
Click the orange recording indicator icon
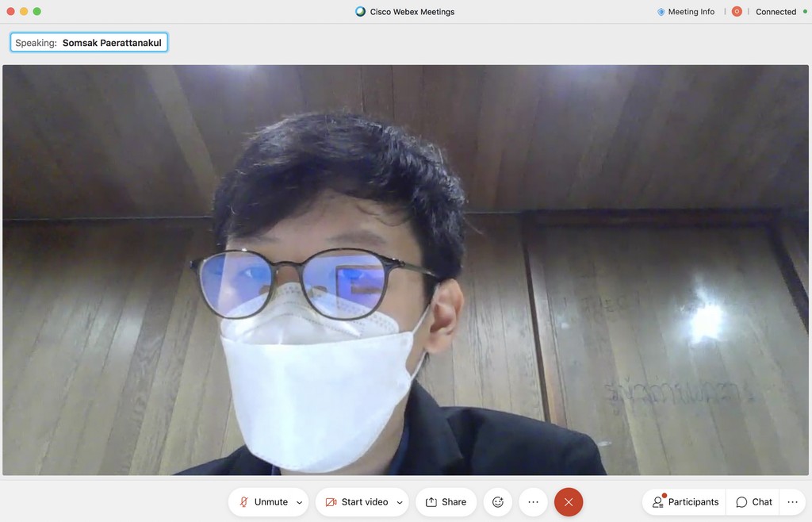pyautogui.click(x=737, y=12)
